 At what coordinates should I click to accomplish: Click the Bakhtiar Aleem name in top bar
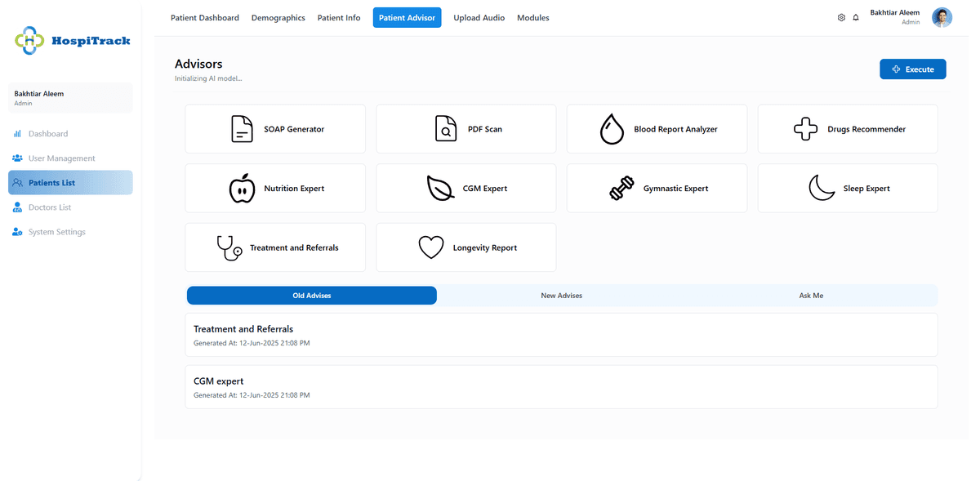coord(895,13)
